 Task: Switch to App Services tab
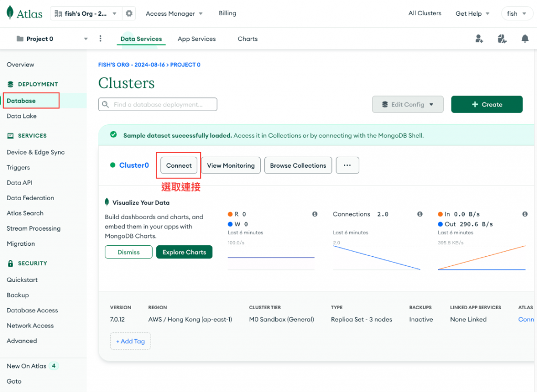pos(197,39)
